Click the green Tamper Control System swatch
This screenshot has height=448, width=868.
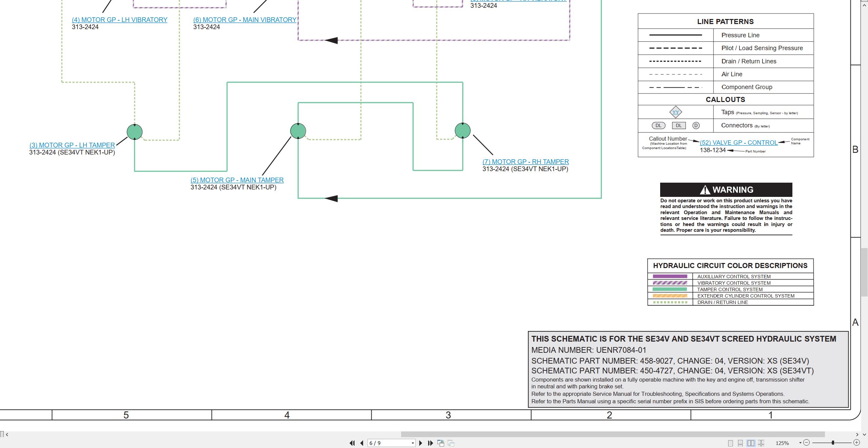pos(670,289)
